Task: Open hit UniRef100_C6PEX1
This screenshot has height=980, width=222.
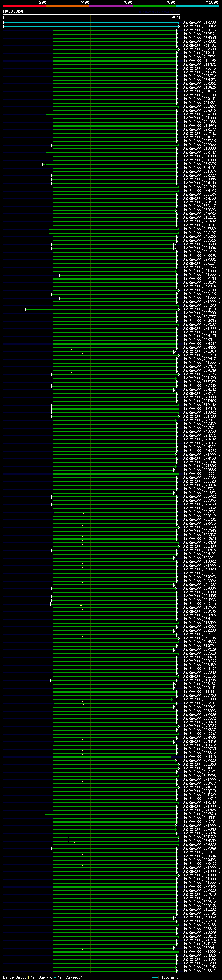Action: (199, 34)
